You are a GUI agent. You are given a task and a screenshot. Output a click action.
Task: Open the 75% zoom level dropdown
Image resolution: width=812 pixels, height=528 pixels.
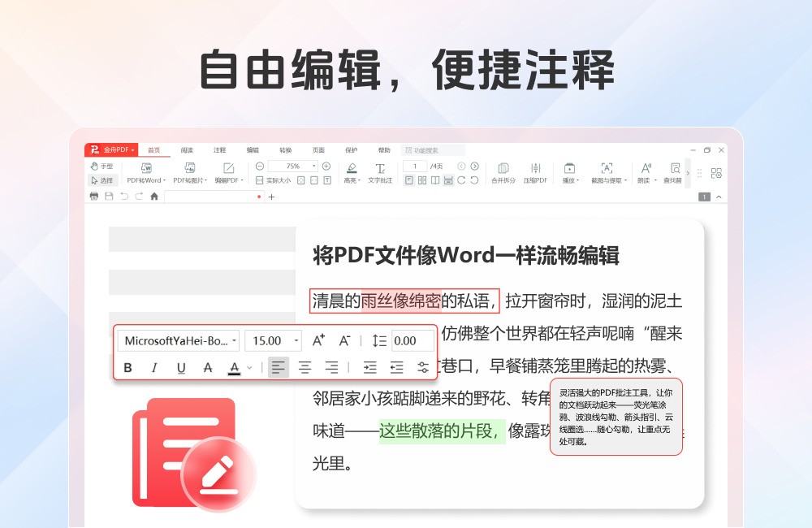[313, 166]
